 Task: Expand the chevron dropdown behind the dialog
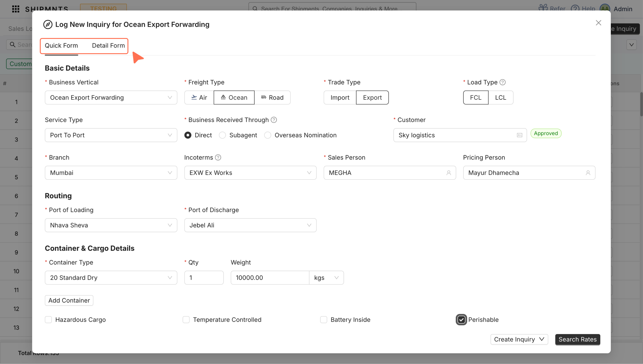[x=631, y=45]
